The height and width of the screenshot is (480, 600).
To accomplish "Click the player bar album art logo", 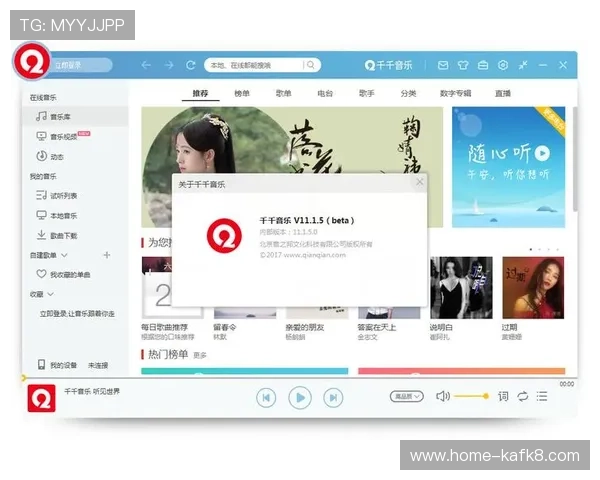I will coord(42,398).
